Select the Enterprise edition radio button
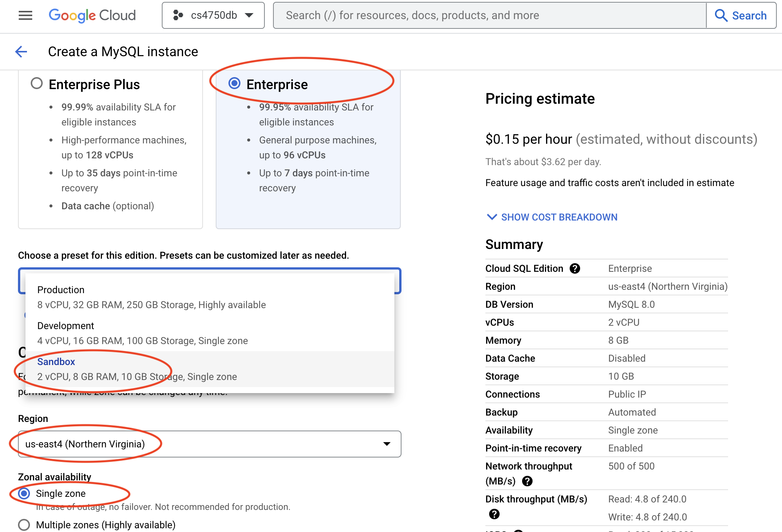Screen dimensions: 782x532 234,83
